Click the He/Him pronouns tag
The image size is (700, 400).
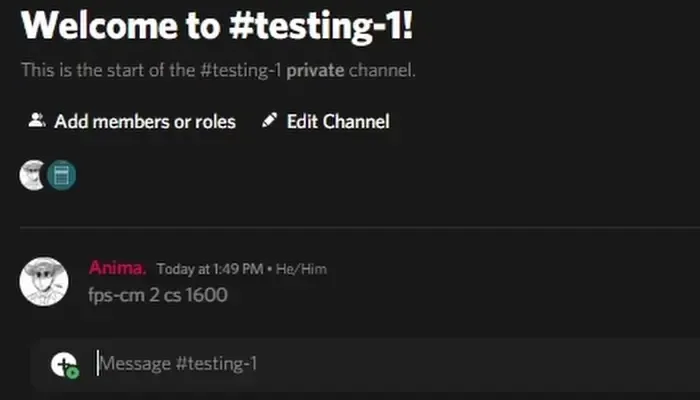tap(304, 269)
